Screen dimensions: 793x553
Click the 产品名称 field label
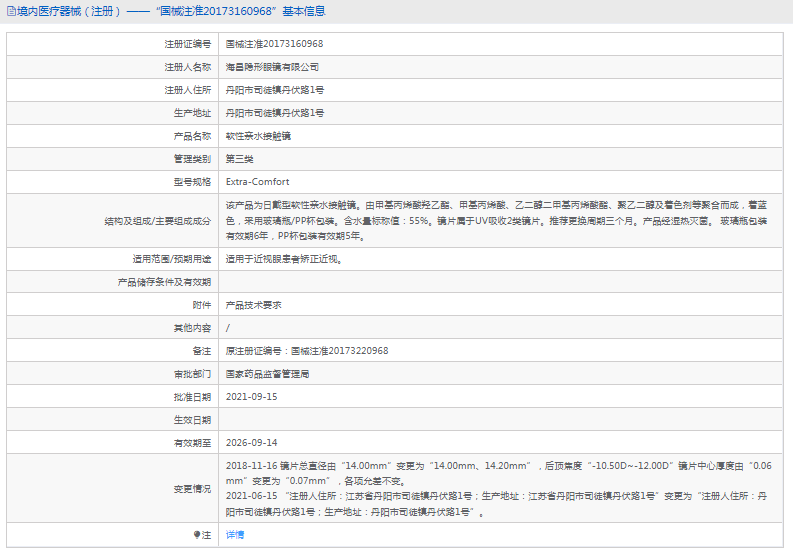click(192, 136)
